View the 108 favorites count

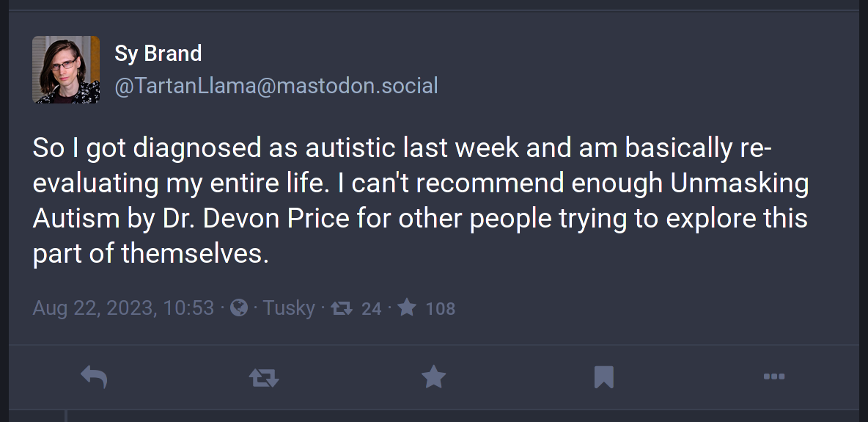click(x=440, y=308)
